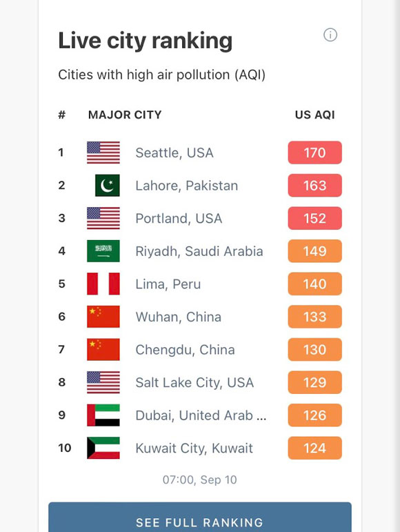Click the red 170 AQI badge
Image resolution: width=400 pixels, height=532 pixels.
315,152
